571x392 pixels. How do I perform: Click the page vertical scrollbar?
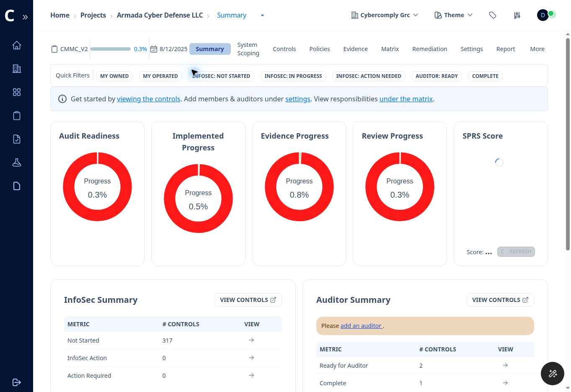pyautogui.click(x=568, y=144)
